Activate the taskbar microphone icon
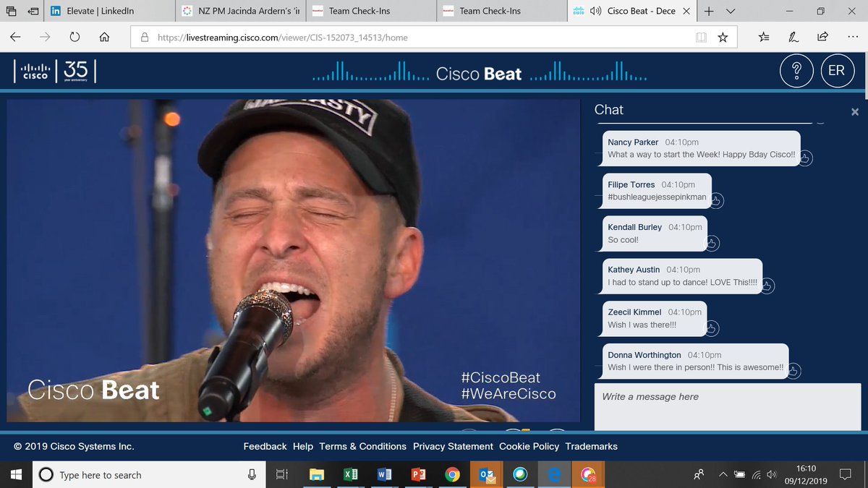The height and width of the screenshot is (488, 868). 252,475
